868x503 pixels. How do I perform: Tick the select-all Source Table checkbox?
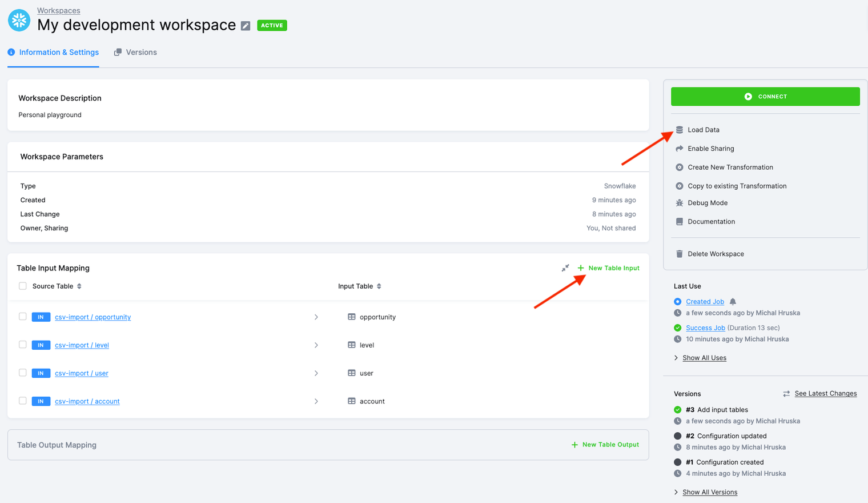click(x=23, y=286)
